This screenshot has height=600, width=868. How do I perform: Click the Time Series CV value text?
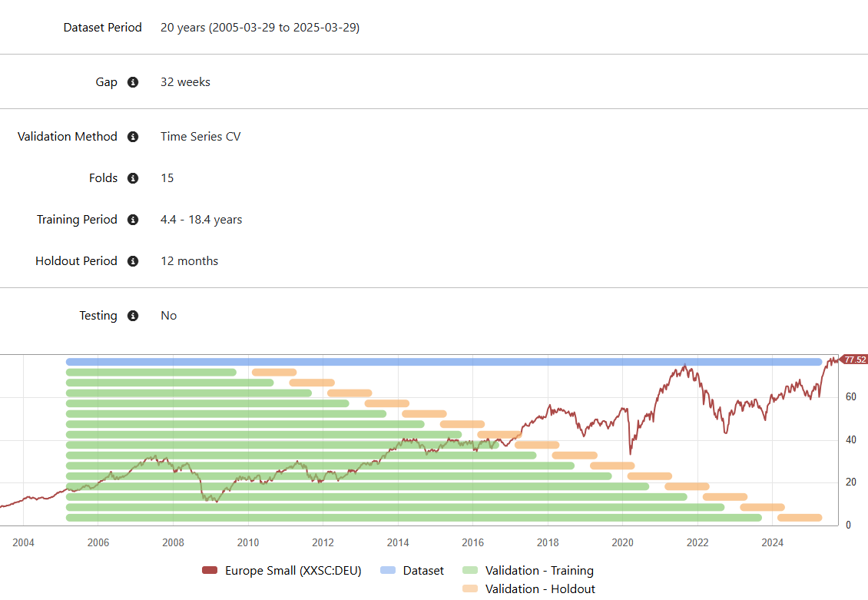click(200, 137)
